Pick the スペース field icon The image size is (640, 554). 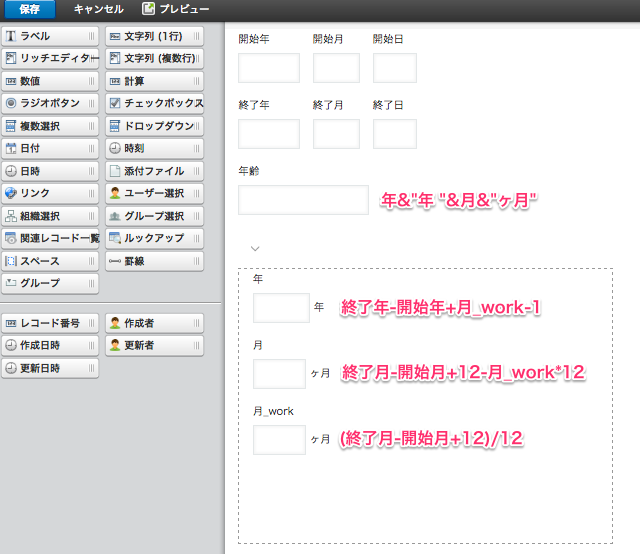click(x=11, y=261)
